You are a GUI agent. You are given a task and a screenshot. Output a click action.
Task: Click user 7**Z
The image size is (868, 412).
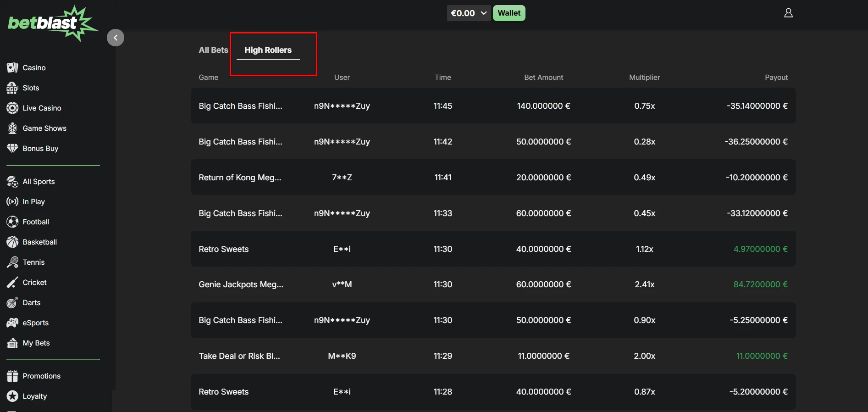click(342, 177)
